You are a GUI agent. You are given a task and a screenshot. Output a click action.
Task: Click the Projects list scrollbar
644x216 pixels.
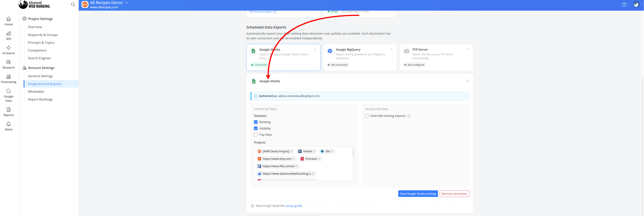click(353, 152)
